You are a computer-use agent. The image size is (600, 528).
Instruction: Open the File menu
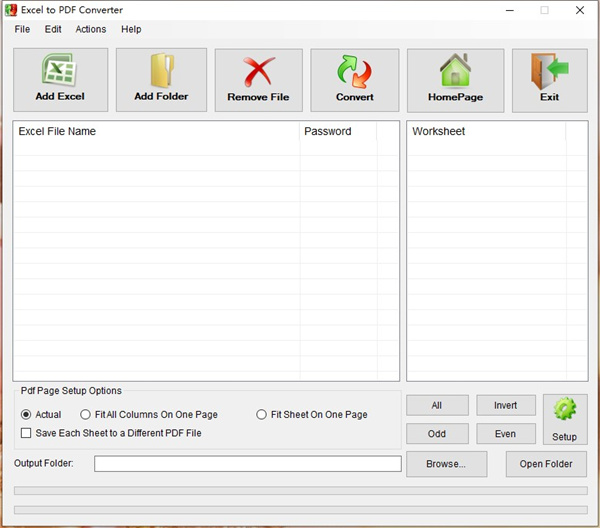[x=22, y=29]
